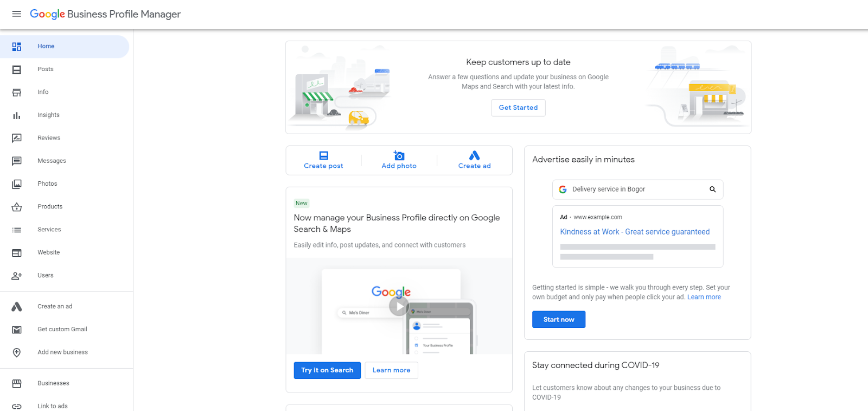Screen dimensions: 868x411
Task: Click the Businesses storefront icon
Action: (17, 383)
